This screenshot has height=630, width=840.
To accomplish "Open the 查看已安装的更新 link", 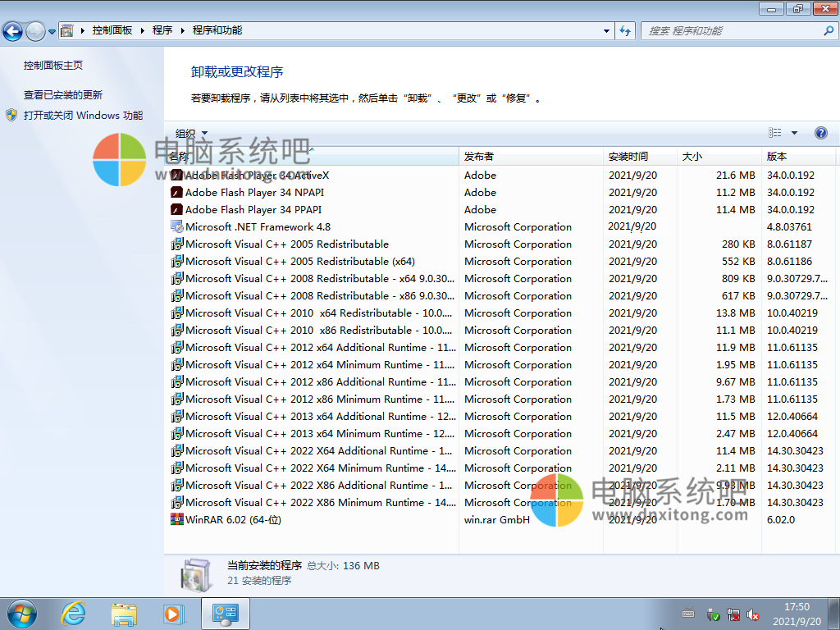I will [62, 95].
